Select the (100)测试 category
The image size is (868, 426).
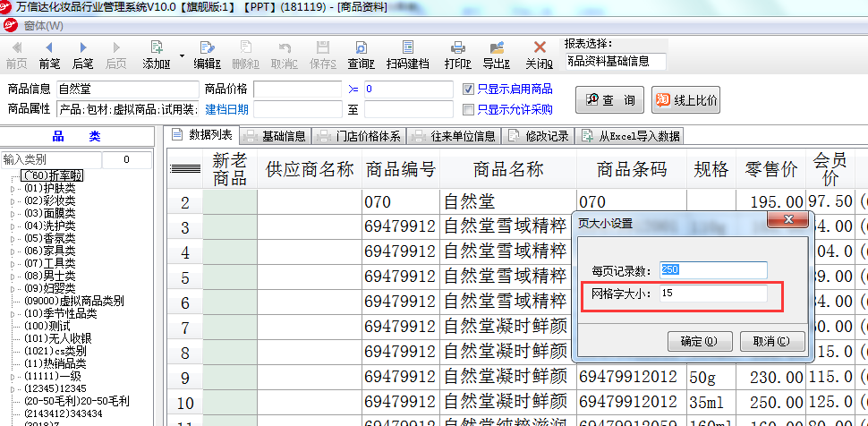(47, 327)
